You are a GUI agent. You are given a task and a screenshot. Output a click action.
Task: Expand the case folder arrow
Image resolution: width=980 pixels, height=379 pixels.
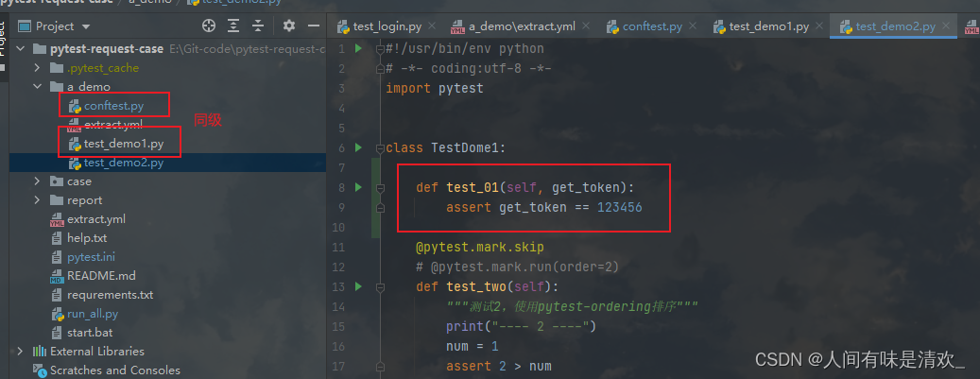pos(38,181)
